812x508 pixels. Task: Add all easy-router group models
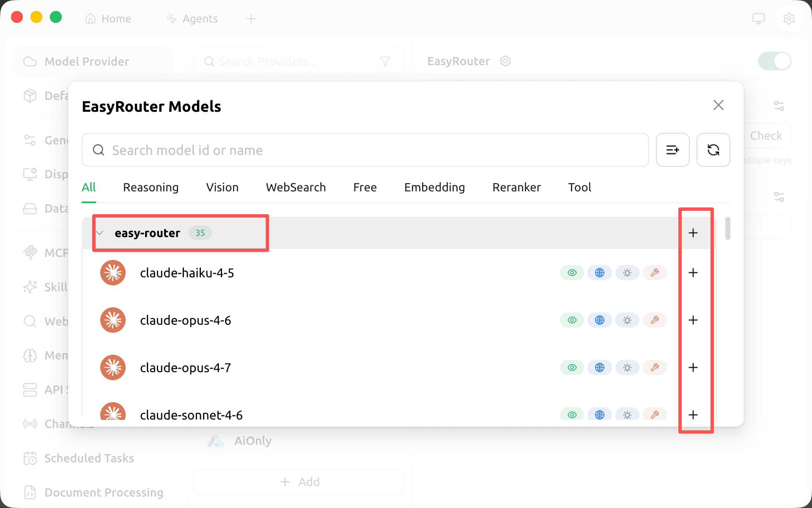[x=693, y=233]
